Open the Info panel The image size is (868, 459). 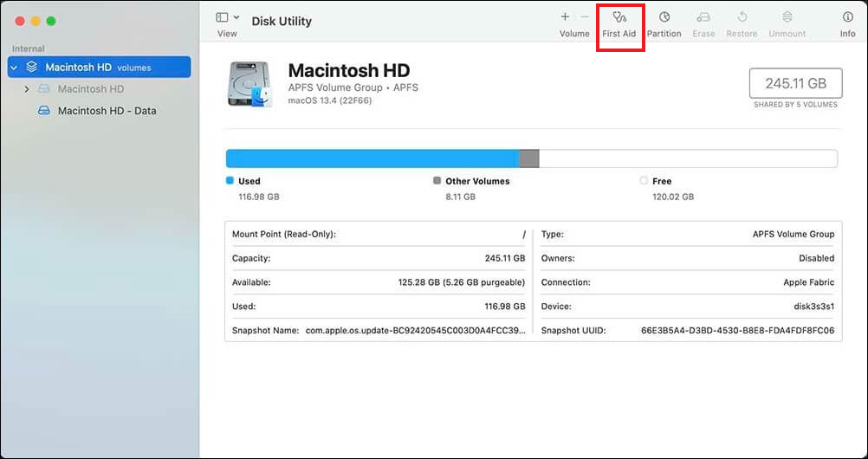pos(847,23)
